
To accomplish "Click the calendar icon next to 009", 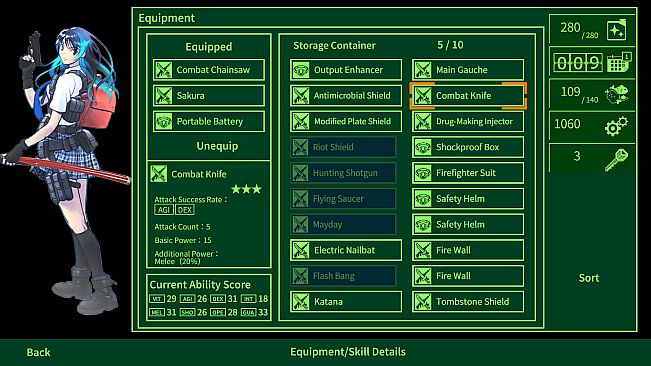I will coord(619,63).
